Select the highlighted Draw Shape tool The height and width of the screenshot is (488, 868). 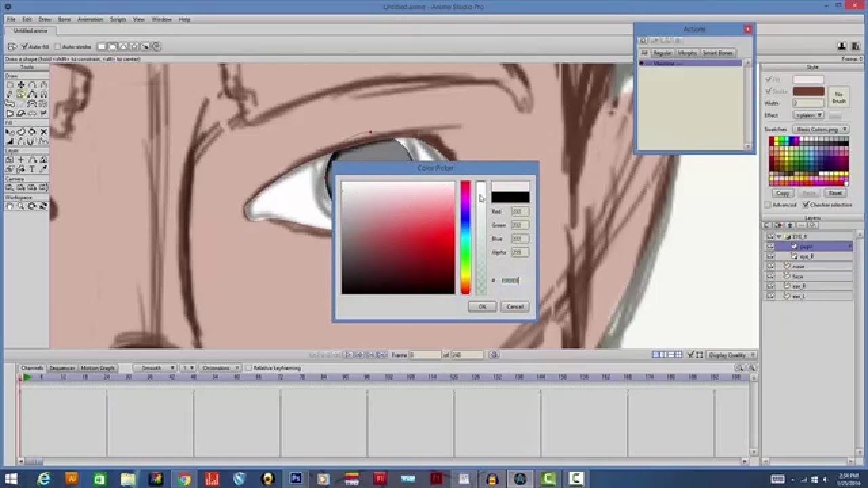coord(21,94)
